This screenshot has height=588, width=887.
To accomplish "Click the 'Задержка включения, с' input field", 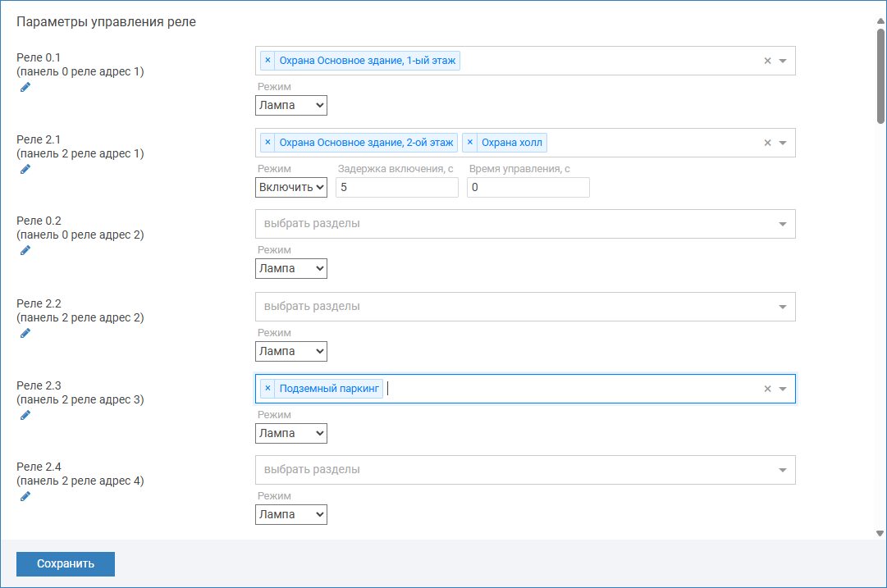I will pos(397,187).
